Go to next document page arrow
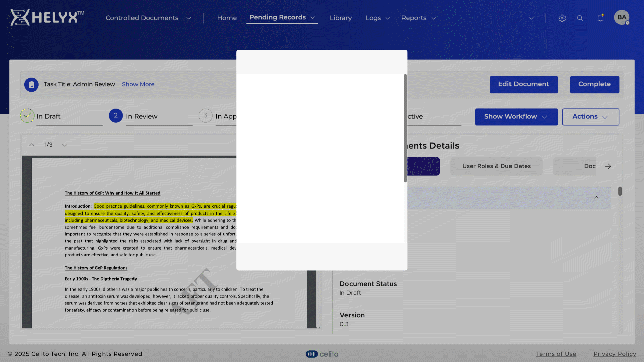Viewport: 644px width, 362px height. (65, 145)
